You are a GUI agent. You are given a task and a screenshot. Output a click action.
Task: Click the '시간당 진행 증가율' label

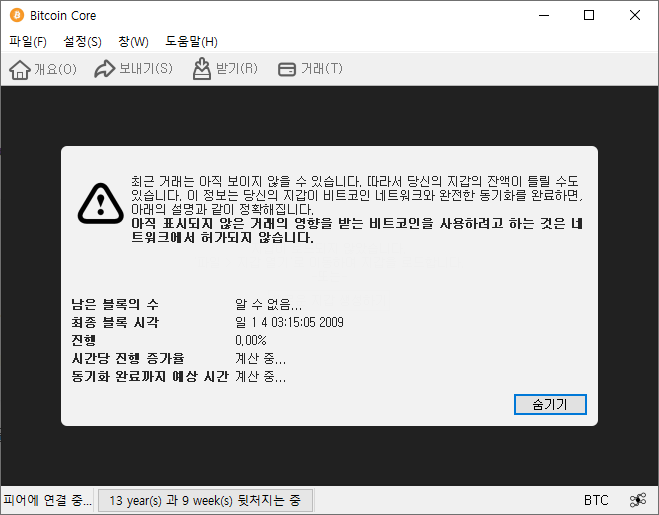(x=128, y=358)
